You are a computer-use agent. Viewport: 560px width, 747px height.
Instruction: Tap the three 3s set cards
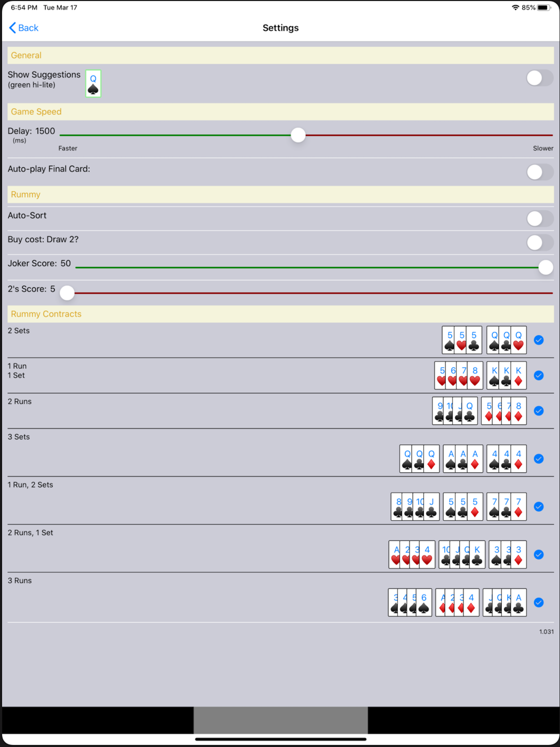(x=507, y=555)
